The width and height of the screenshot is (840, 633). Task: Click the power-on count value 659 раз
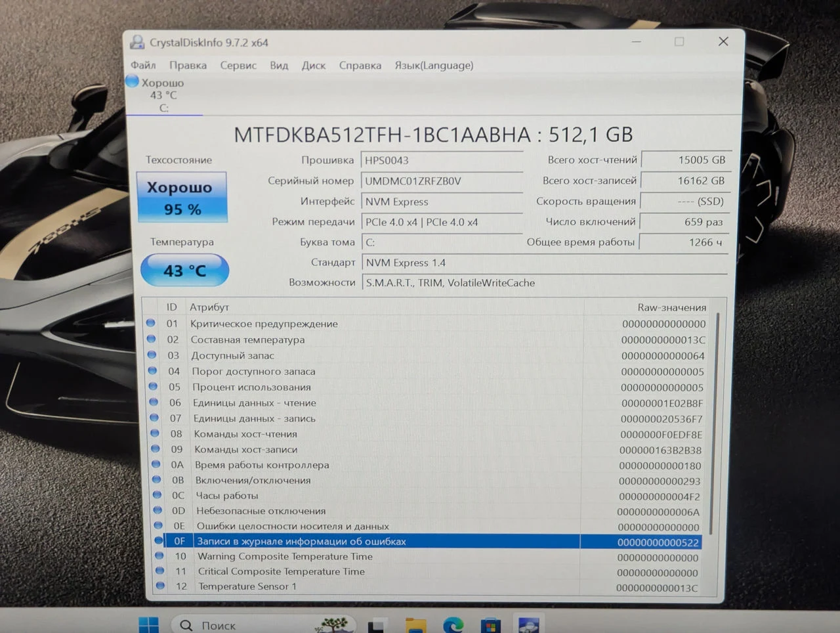[x=683, y=222]
